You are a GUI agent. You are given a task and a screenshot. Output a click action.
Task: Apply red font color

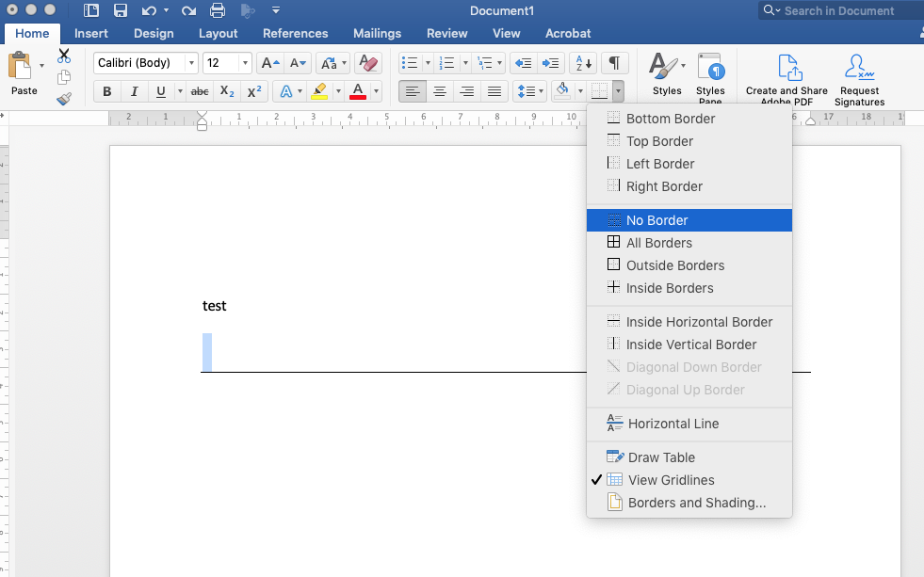point(358,91)
